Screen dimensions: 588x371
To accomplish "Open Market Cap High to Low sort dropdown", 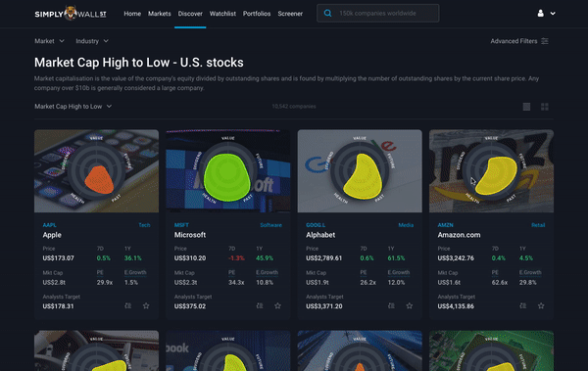I will pos(73,107).
